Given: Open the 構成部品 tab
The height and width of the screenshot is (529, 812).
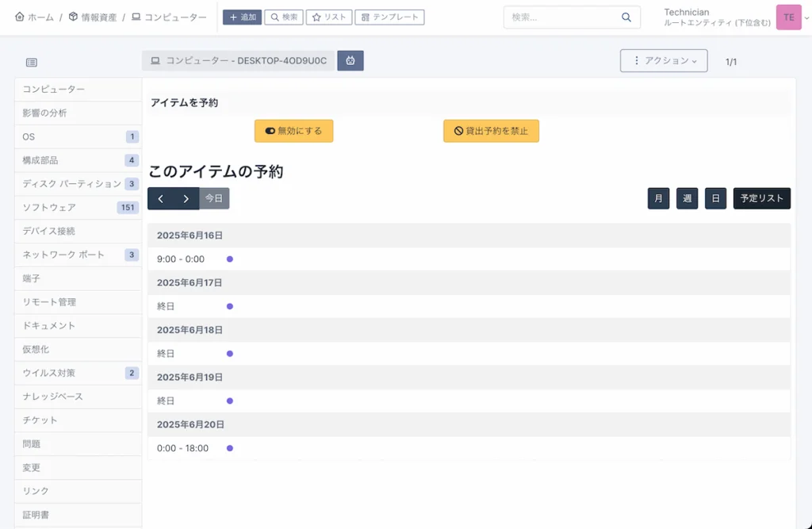Looking at the screenshot, I should click(79, 160).
